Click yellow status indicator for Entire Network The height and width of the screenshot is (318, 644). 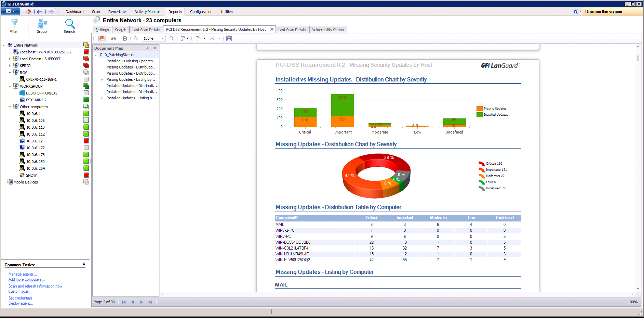coord(86,45)
